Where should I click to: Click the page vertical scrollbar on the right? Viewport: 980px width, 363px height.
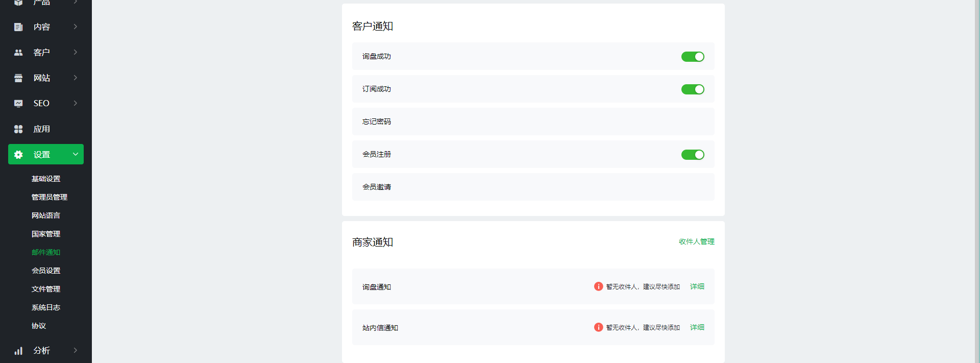[977, 181]
